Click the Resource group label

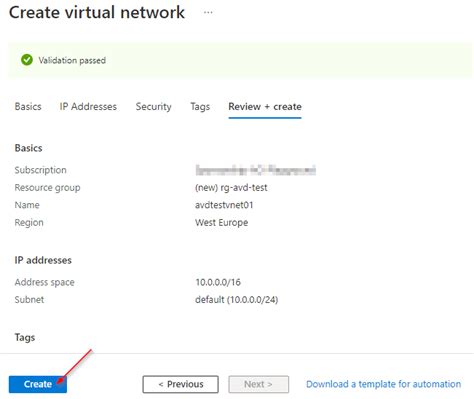tap(47, 188)
